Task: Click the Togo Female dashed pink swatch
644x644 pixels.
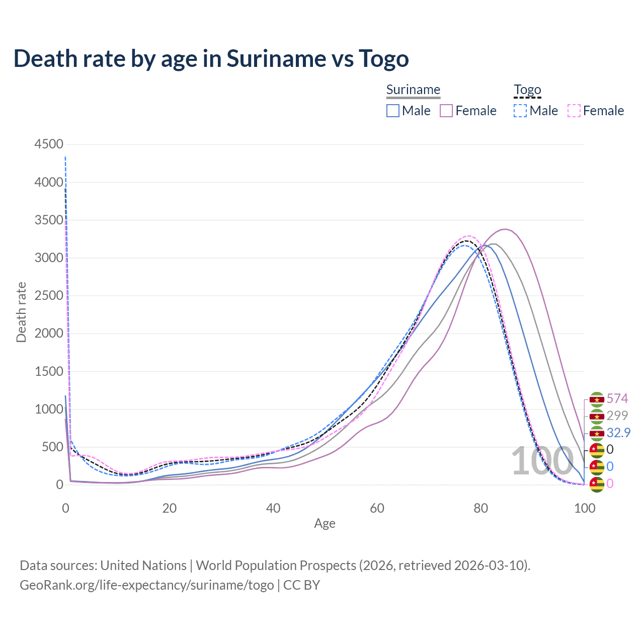Action: click(x=574, y=111)
